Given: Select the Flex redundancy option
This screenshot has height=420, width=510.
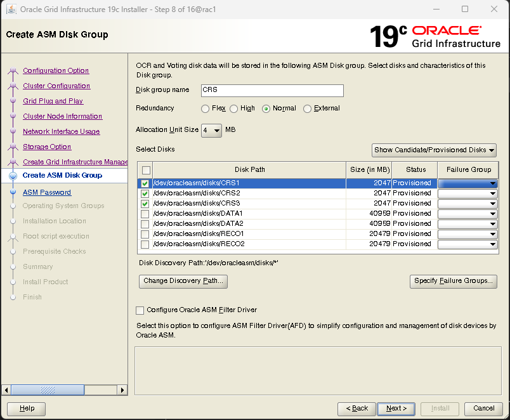Looking at the screenshot, I should point(205,108).
